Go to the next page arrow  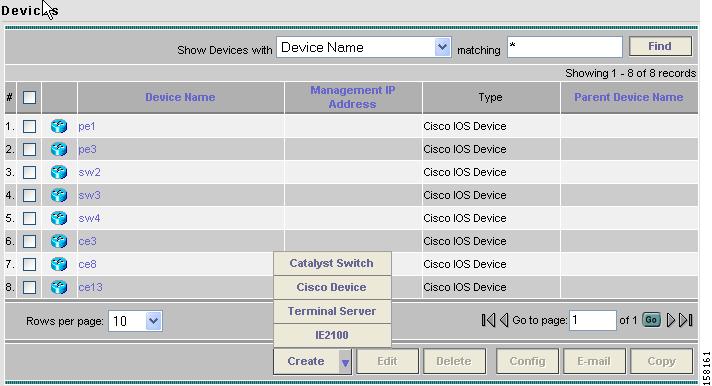(671, 320)
